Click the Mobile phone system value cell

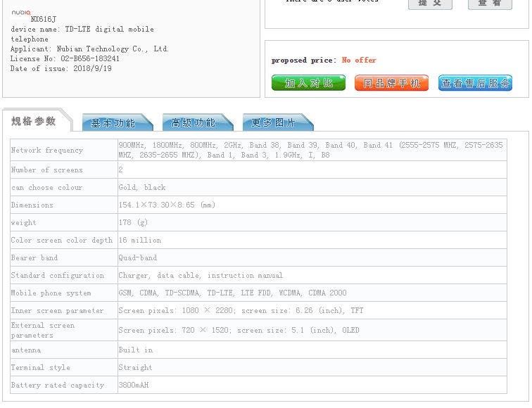click(x=312, y=293)
